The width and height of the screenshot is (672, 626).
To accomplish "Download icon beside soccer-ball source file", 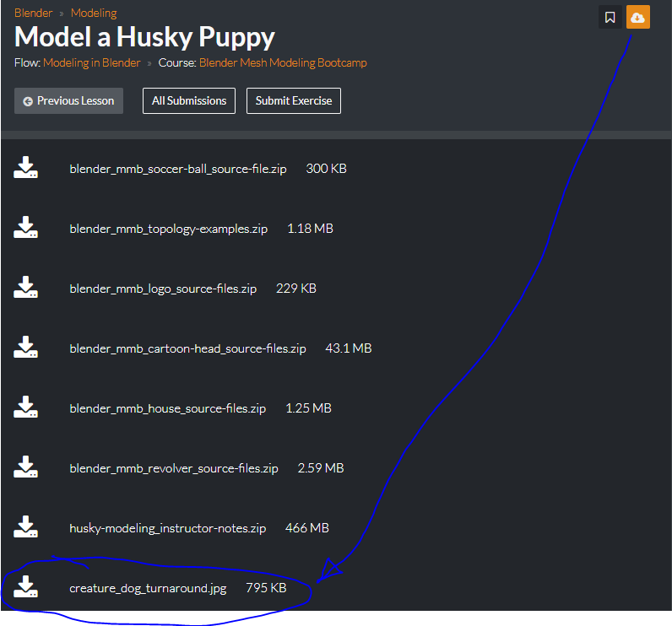I will pos(25,167).
